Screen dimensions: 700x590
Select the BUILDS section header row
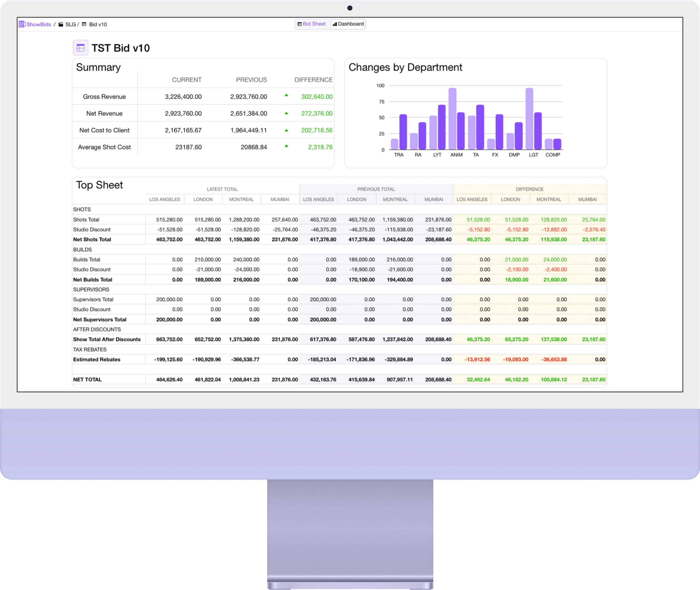point(82,250)
